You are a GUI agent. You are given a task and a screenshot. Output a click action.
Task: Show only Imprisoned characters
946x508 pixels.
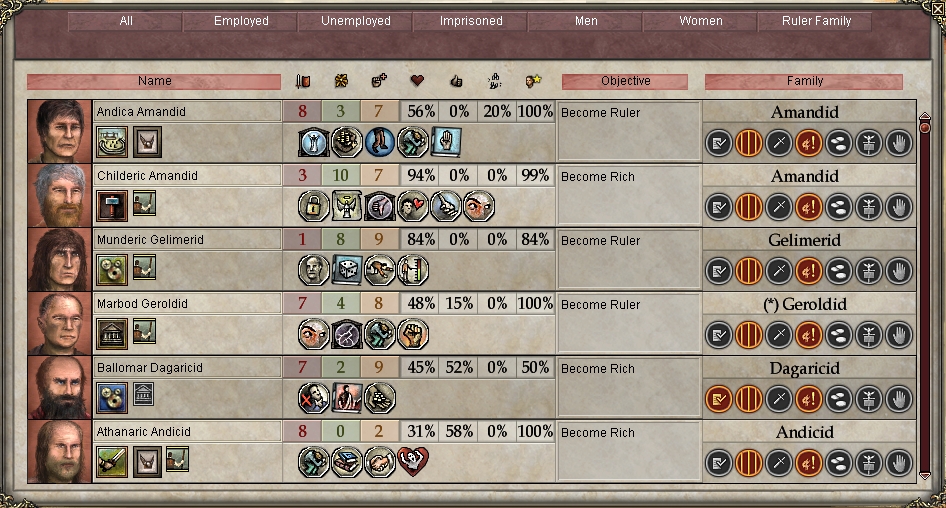(x=471, y=21)
